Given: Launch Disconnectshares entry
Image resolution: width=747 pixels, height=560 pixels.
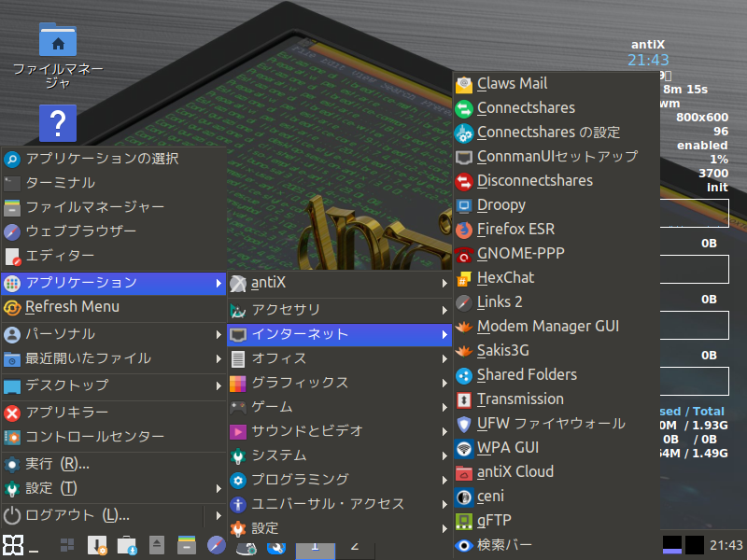Looking at the screenshot, I should click(556, 181).
